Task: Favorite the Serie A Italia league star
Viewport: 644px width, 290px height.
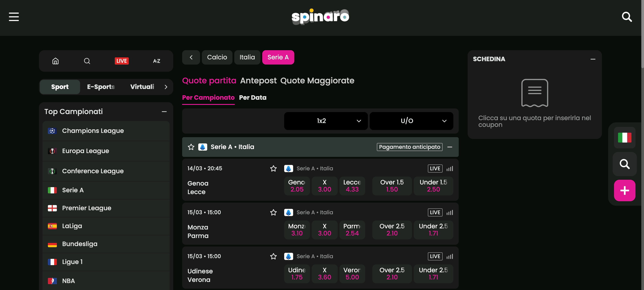Action: pos(191,147)
